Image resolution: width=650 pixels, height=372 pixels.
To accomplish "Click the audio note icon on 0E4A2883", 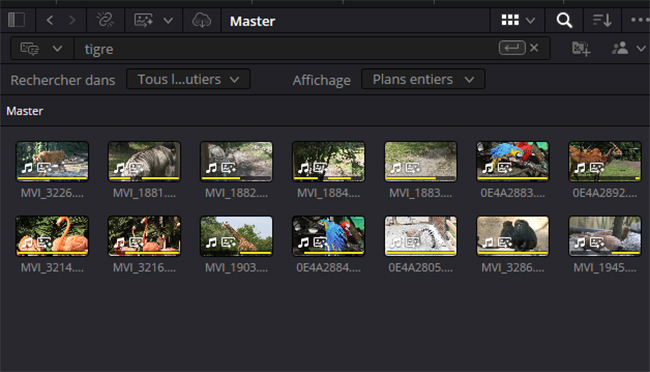I will tap(488, 168).
